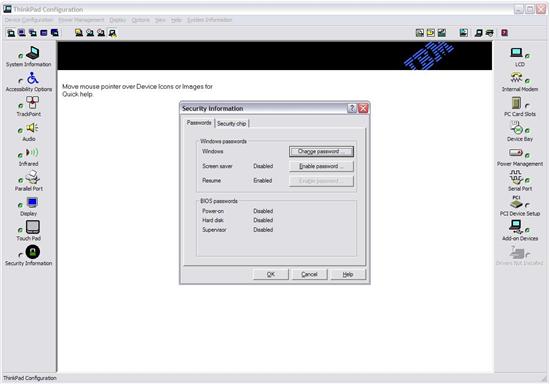Click Enable password for Screen saver
550x384 pixels.
click(321, 166)
